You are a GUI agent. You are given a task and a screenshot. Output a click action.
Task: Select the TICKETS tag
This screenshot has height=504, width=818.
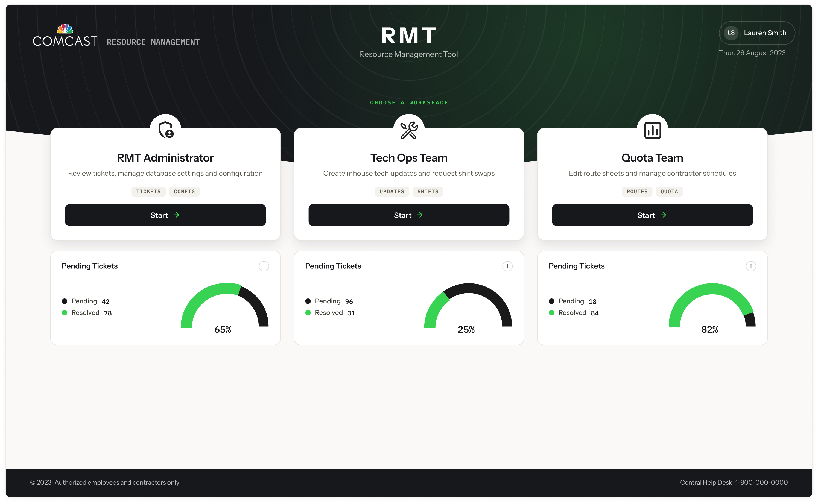pyautogui.click(x=148, y=191)
